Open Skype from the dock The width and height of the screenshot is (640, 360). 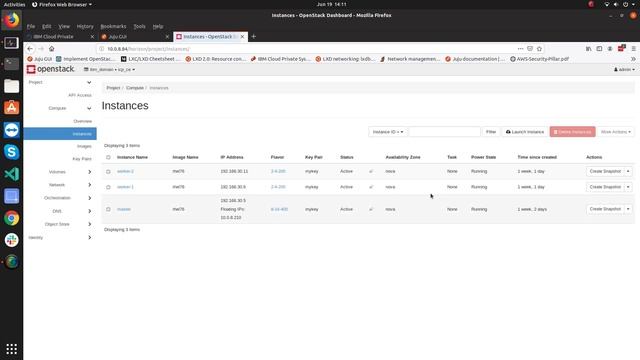pyautogui.click(x=11, y=152)
